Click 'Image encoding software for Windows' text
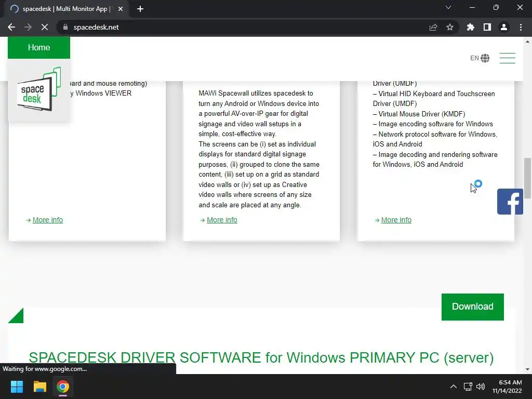The height and width of the screenshot is (399, 532). [436, 124]
